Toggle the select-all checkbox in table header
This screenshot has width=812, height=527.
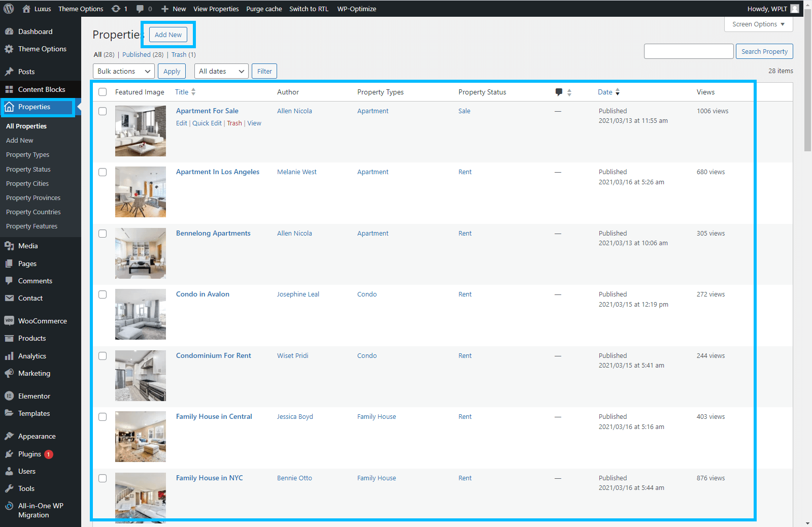point(103,92)
